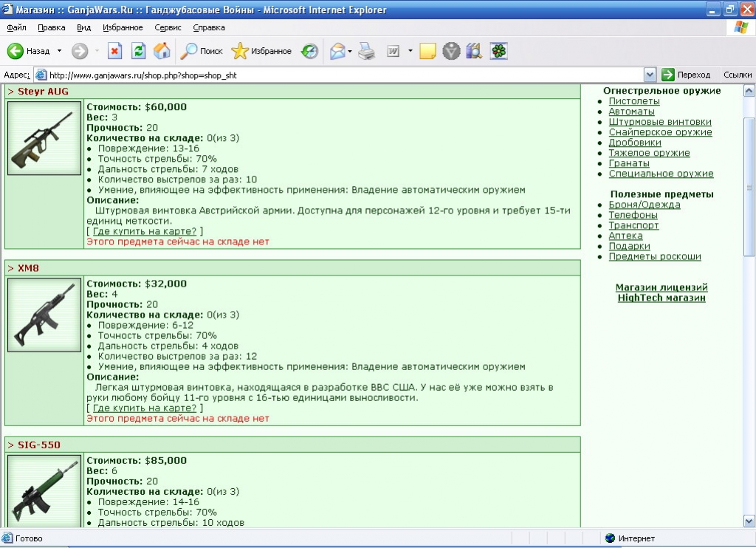Click the SIG-550 rifle picture
The width and height of the screenshot is (756, 548).
pos(44,491)
